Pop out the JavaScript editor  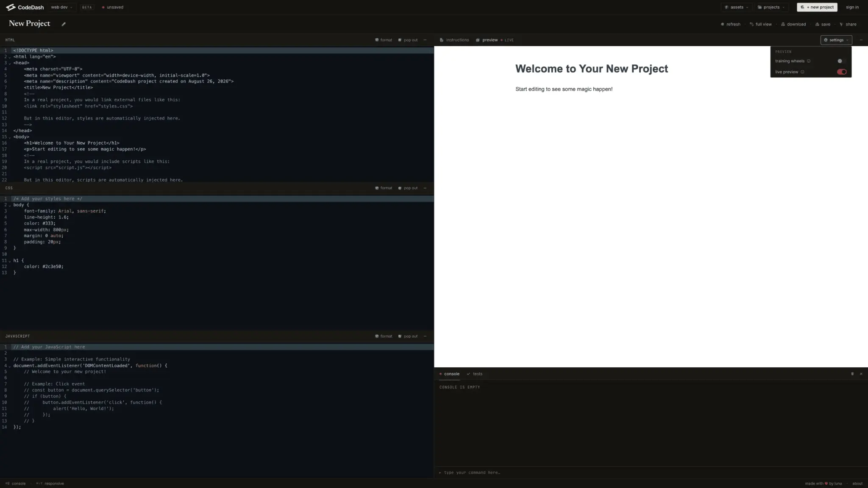tap(408, 336)
